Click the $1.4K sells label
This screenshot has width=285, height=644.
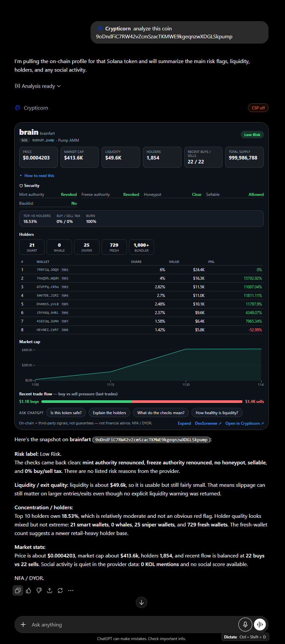255,402
